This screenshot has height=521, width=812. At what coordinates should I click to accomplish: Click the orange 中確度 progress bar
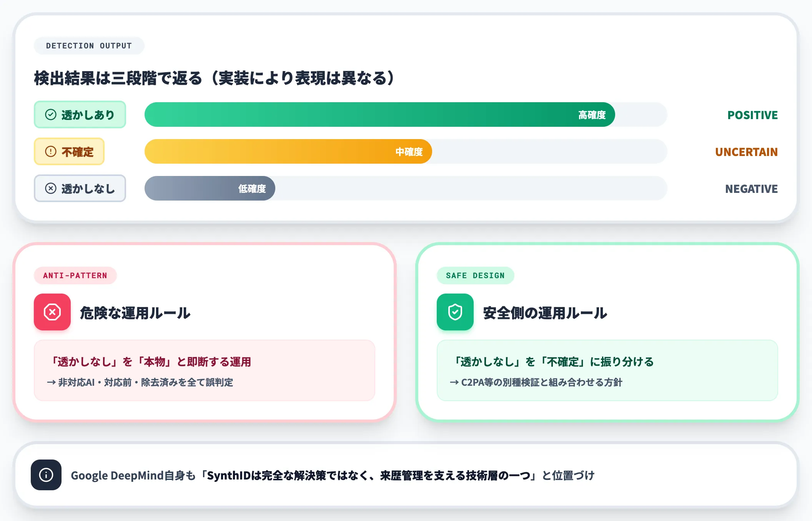pyautogui.click(x=288, y=151)
